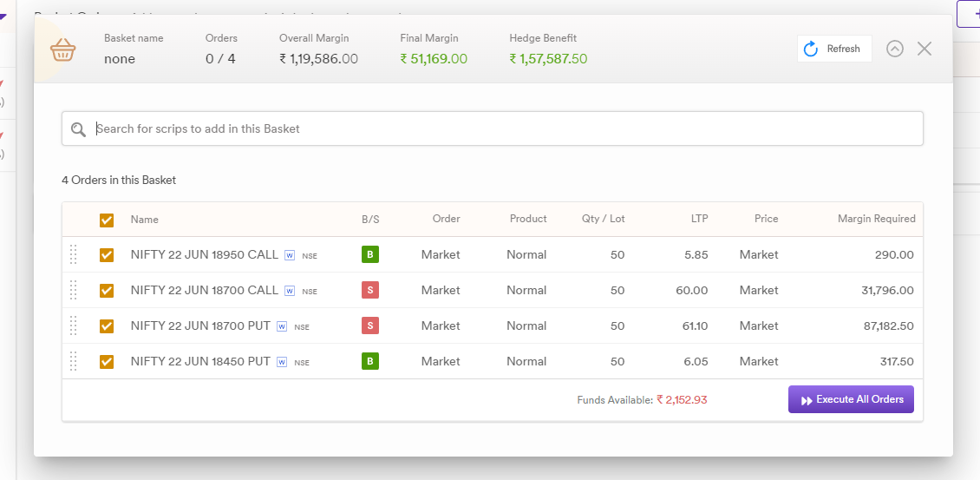Click weekly W icon on 18700 PUT
Image resolution: width=980 pixels, height=480 pixels.
pos(282,326)
